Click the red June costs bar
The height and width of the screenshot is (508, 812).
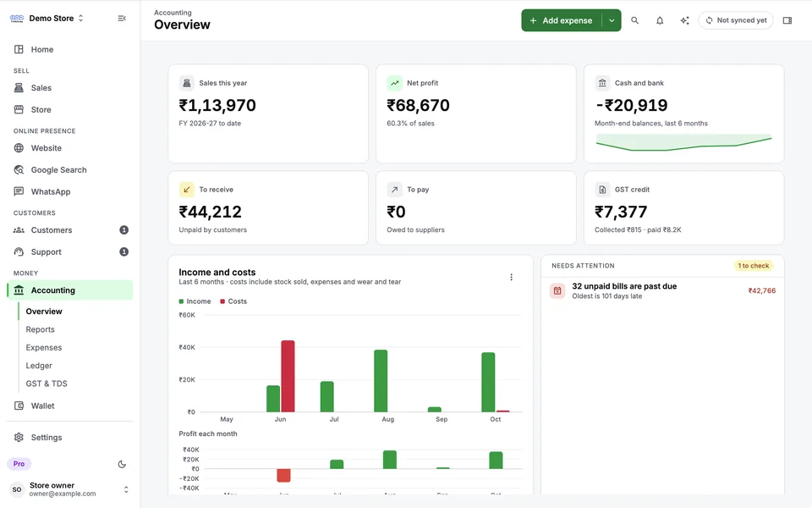click(288, 376)
